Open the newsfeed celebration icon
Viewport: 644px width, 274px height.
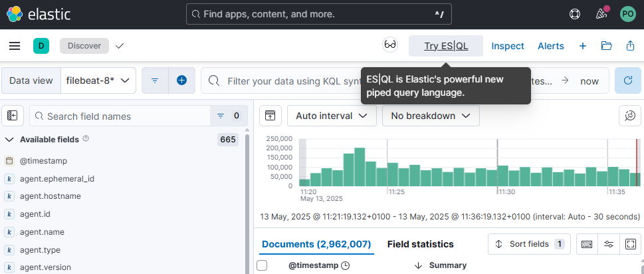[x=601, y=13]
